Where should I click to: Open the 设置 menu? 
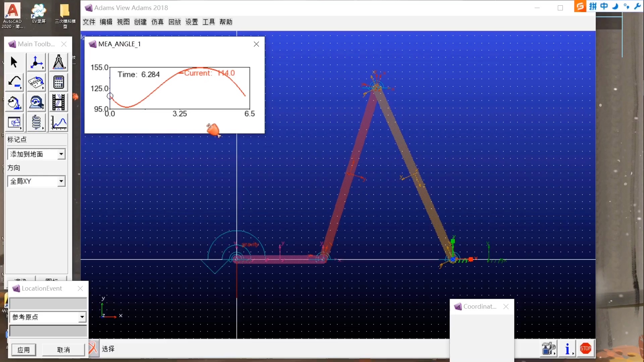click(192, 22)
